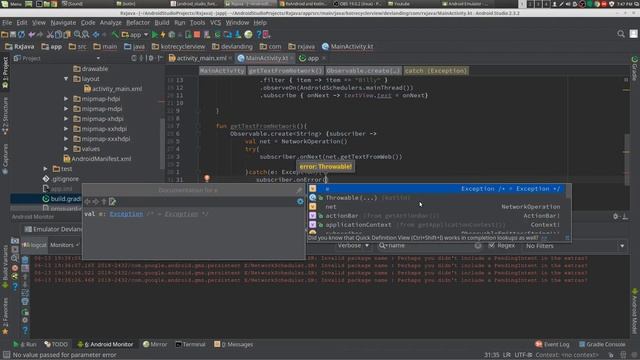640x360 pixels.
Task: Toggle the Regex checkbox
Action: [491, 245]
